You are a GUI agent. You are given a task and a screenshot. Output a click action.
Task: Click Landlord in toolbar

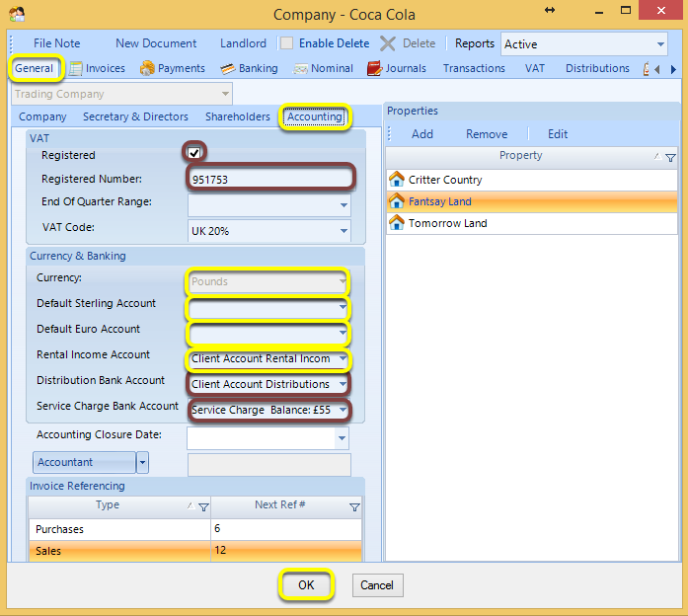coord(243,43)
